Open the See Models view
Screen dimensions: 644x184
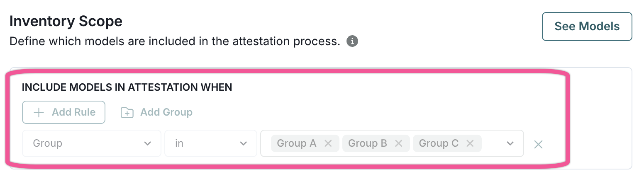[587, 27]
